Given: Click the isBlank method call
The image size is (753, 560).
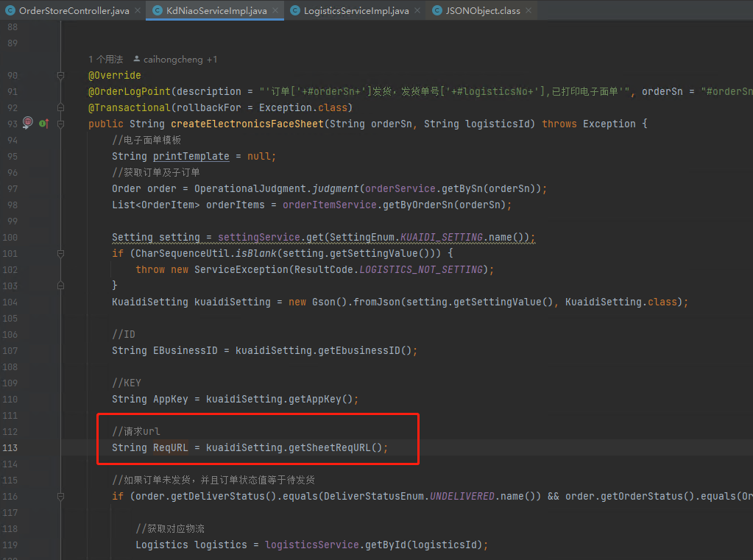Looking at the screenshot, I should [256, 253].
